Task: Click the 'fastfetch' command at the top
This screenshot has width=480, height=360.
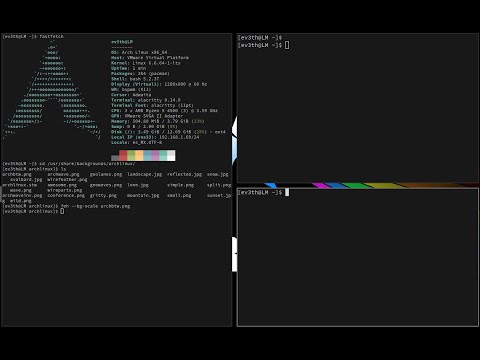Action: point(51,36)
